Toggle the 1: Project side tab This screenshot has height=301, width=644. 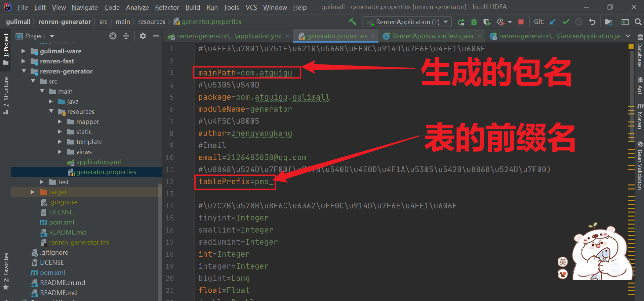point(6,49)
